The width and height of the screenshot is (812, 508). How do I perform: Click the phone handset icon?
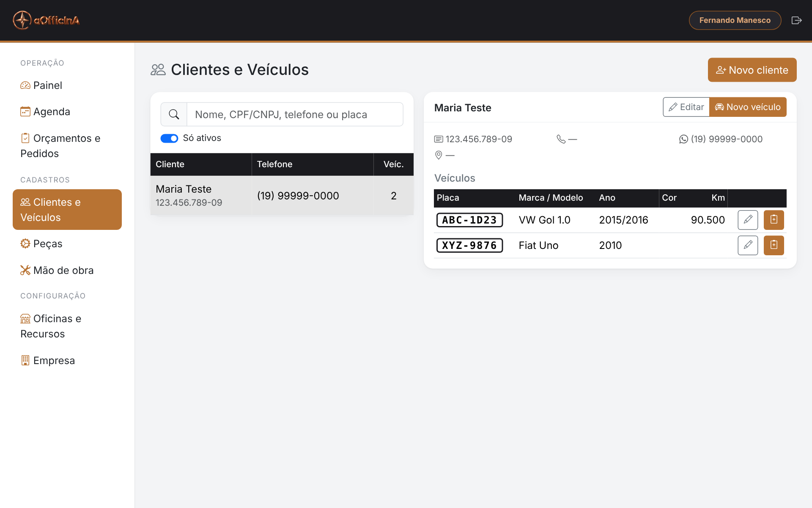coord(561,139)
